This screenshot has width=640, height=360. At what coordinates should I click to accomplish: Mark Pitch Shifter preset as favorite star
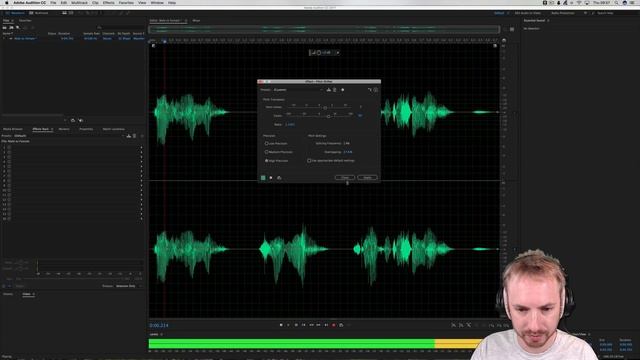pos(342,90)
